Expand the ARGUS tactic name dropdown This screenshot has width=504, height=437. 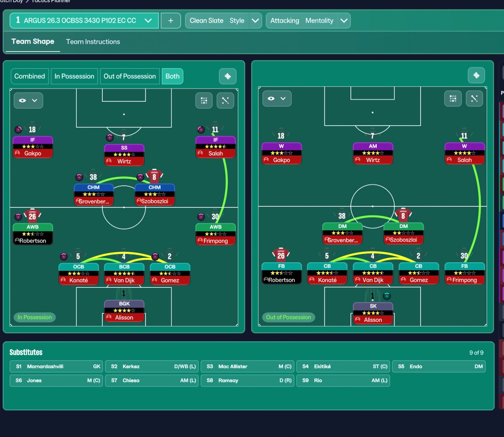pyautogui.click(x=148, y=20)
